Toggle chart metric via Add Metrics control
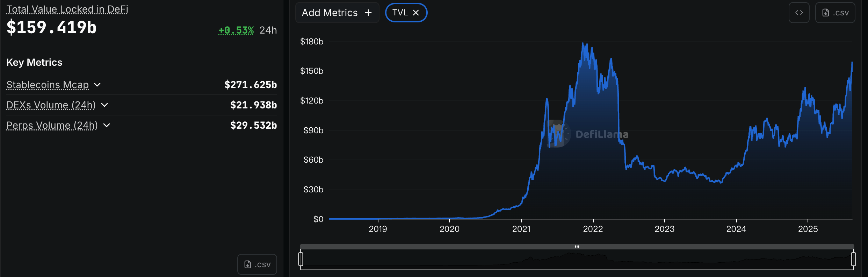 [x=337, y=13]
